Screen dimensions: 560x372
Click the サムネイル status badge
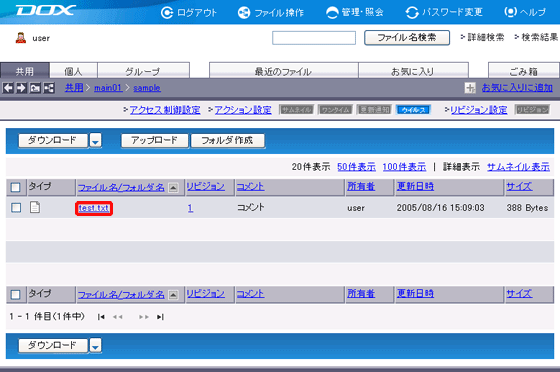297,110
